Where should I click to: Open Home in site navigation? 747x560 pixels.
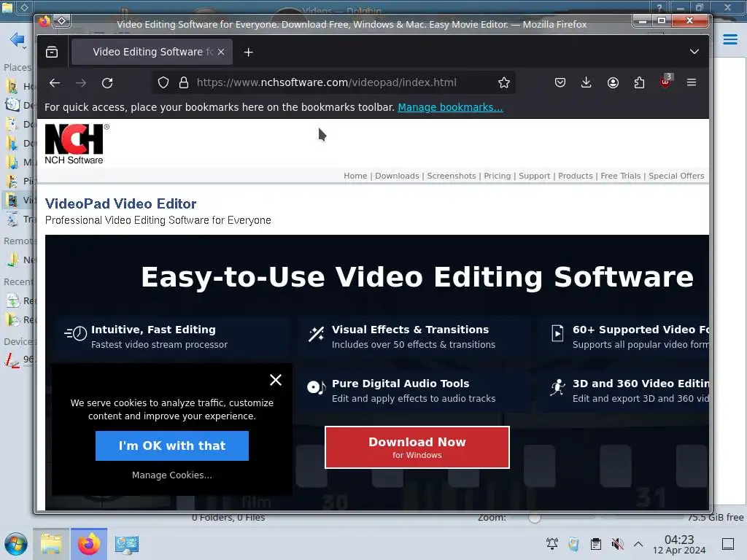(355, 176)
